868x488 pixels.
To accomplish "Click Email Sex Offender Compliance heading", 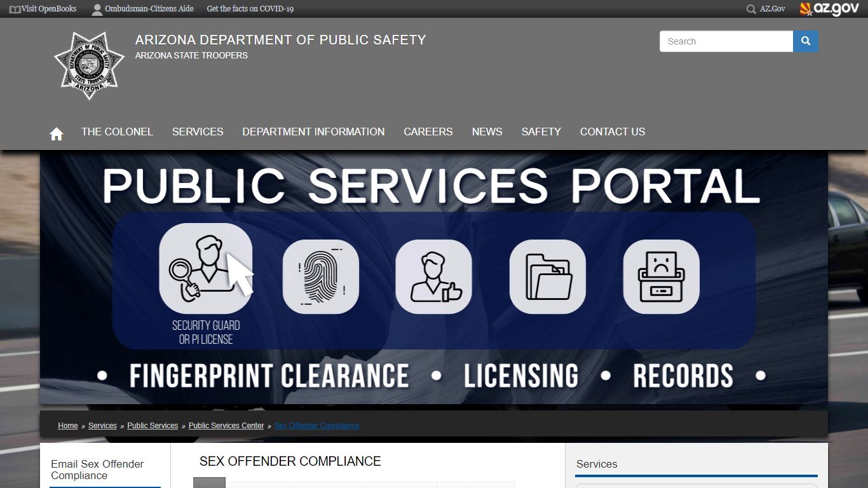I will click(97, 470).
